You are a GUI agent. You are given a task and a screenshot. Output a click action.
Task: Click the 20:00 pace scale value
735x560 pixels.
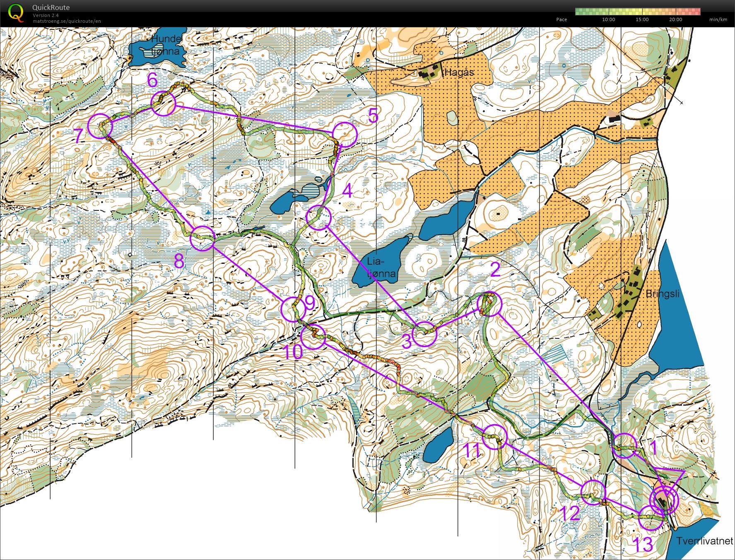[x=676, y=19]
